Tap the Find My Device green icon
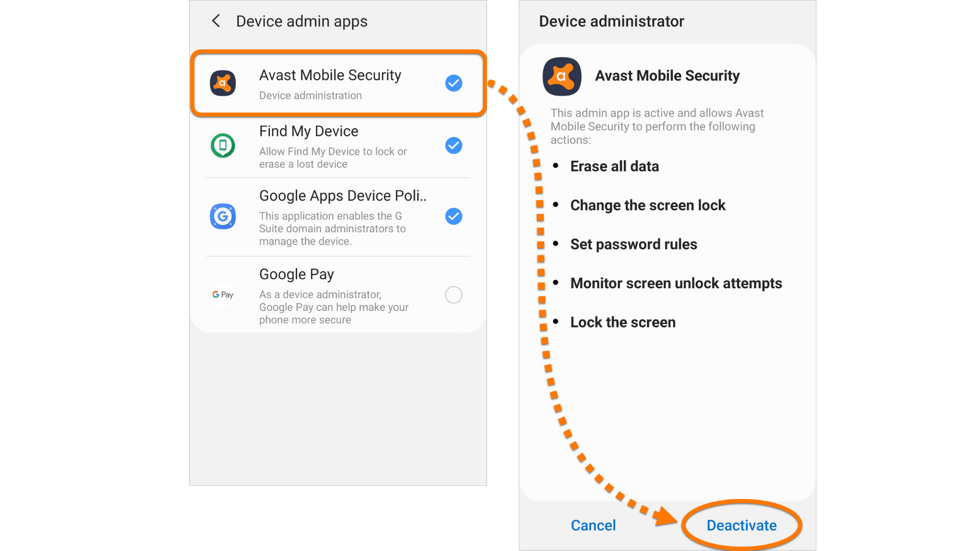The width and height of the screenshot is (980, 551). coord(223,146)
